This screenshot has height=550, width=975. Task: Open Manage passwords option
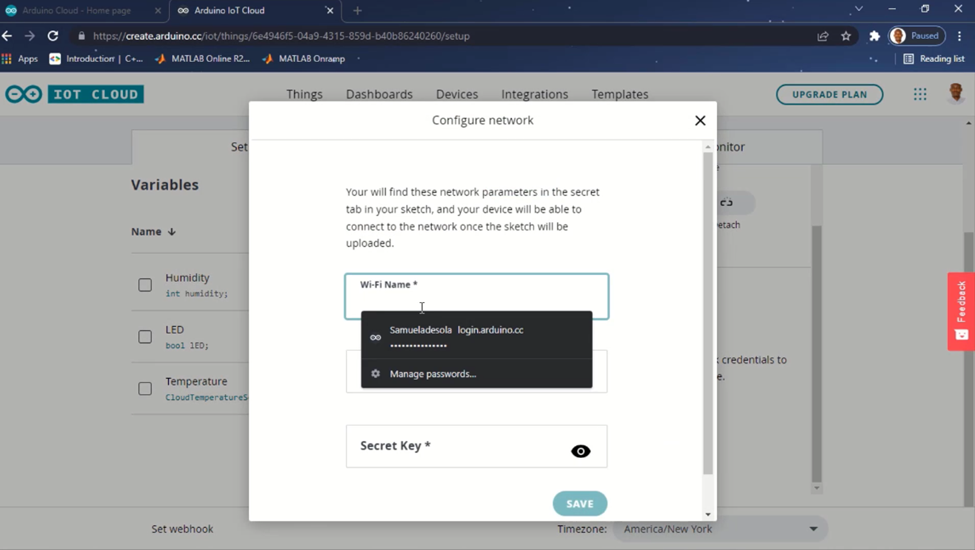click(476, 374)
